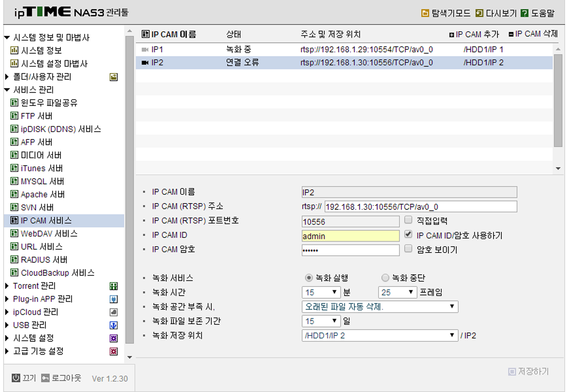The height and width of the screenshot is (392, 567).
Task: Click the 저장하기 save icon
Action: [x=512, y=372]
